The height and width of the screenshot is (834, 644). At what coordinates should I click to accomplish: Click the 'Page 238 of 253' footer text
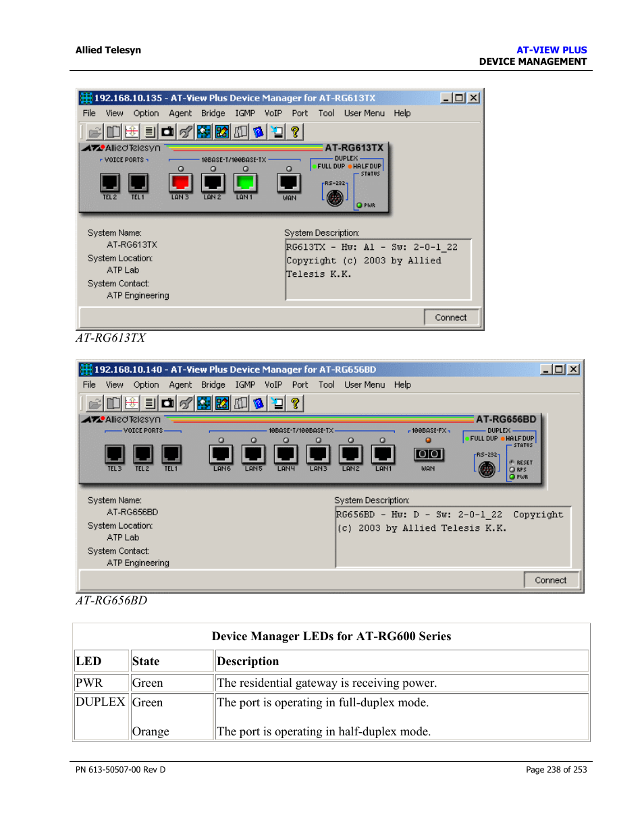pyautogui.click(x=556, y=770)
